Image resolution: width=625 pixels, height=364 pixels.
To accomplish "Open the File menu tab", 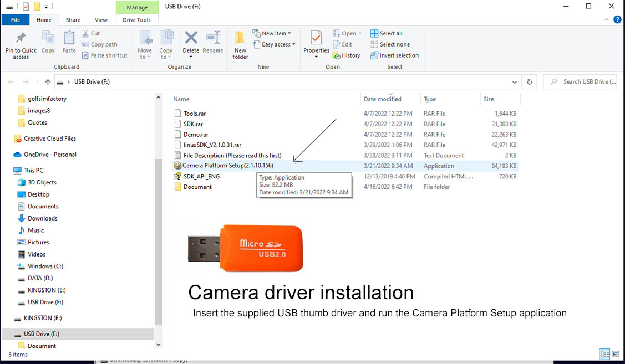I will pos(16,20).
